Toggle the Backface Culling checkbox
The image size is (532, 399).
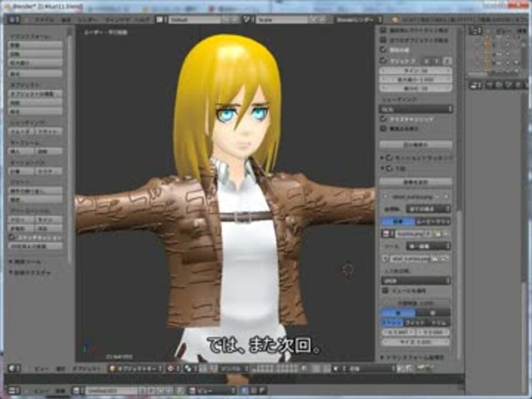(x=383, y=129)
